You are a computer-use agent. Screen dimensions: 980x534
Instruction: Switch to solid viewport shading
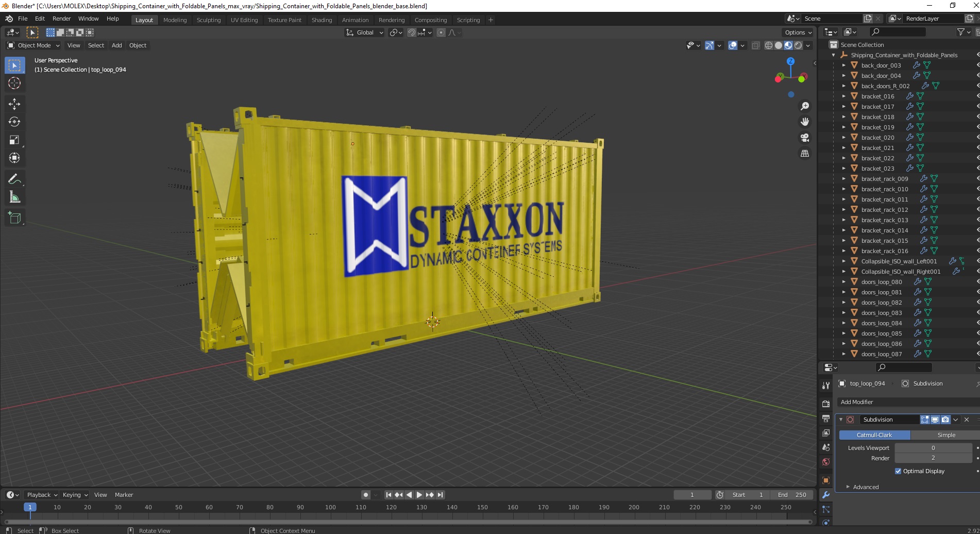coord(779,45)
